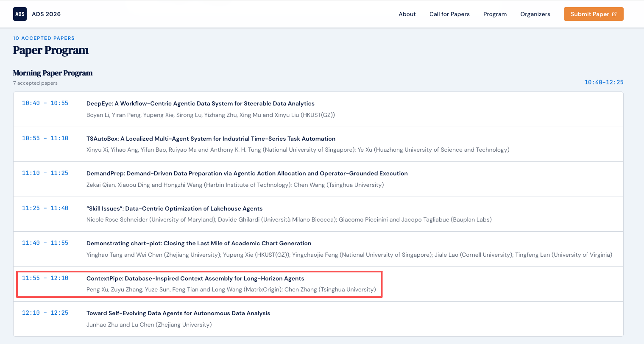Open Call for Papers

[x=449, y=14]
